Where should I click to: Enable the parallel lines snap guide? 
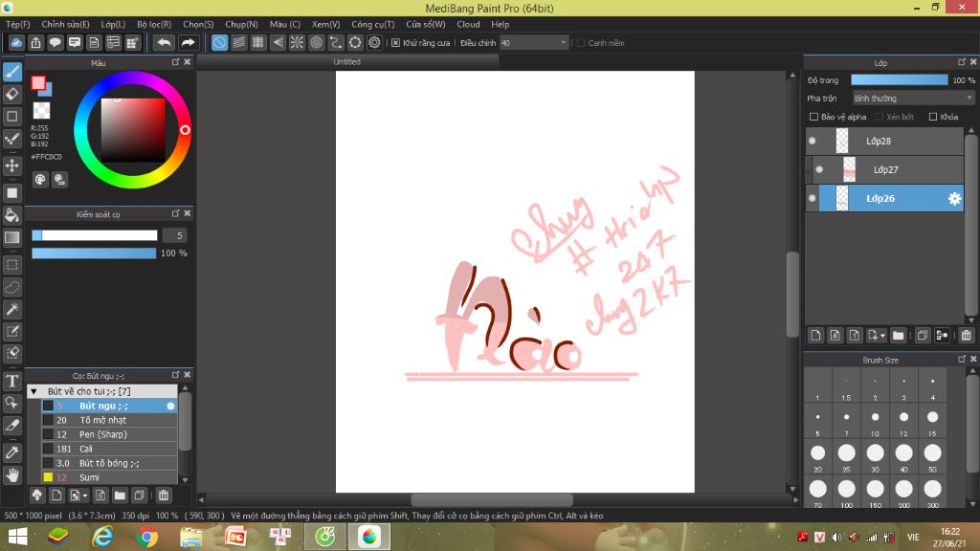pyautogui.click(x=238, y=42)
